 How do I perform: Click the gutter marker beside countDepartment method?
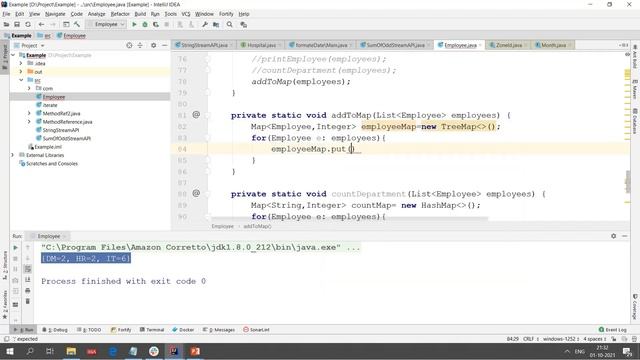point(196,193)
